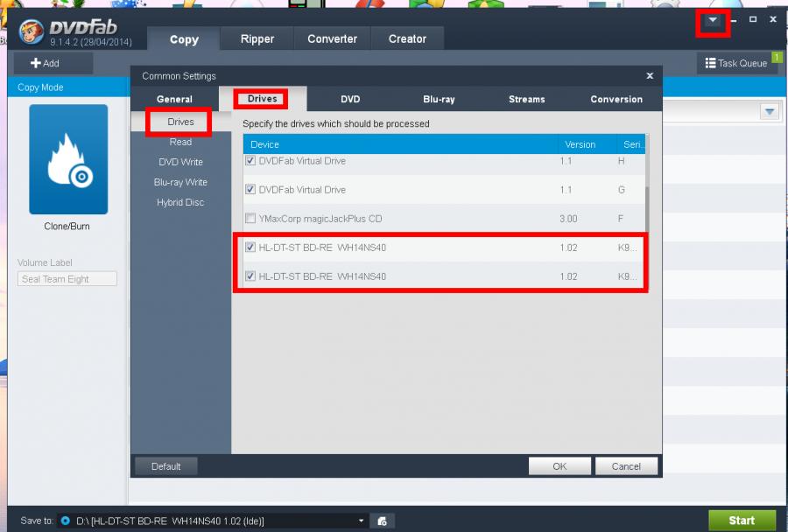This screenshot has height=532, width=788.
Task: Click the Default button
Action: (165, 466)
